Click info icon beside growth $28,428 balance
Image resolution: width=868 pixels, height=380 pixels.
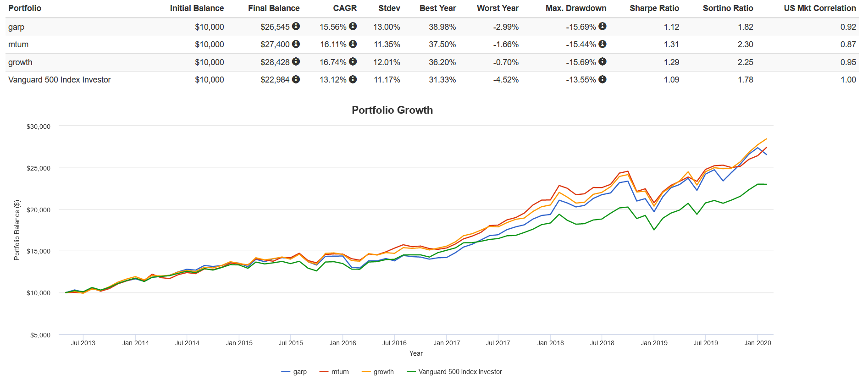coord(296,61)
